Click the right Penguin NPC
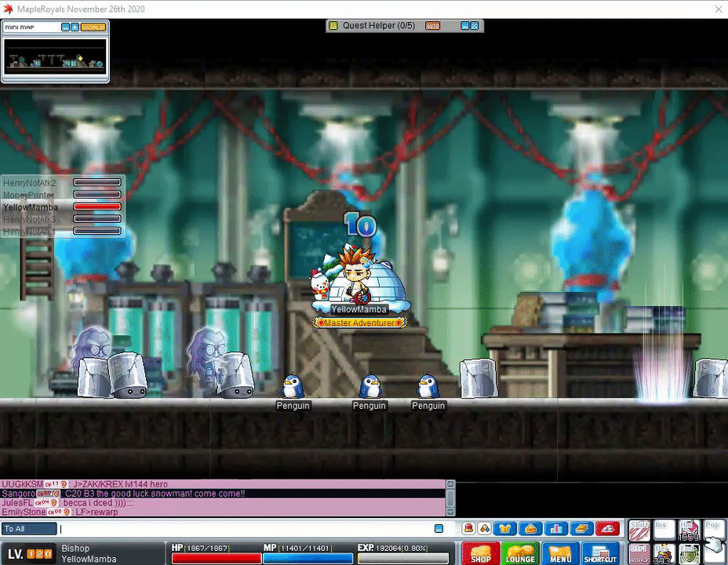The image size is (728, 565). [428, 386]
